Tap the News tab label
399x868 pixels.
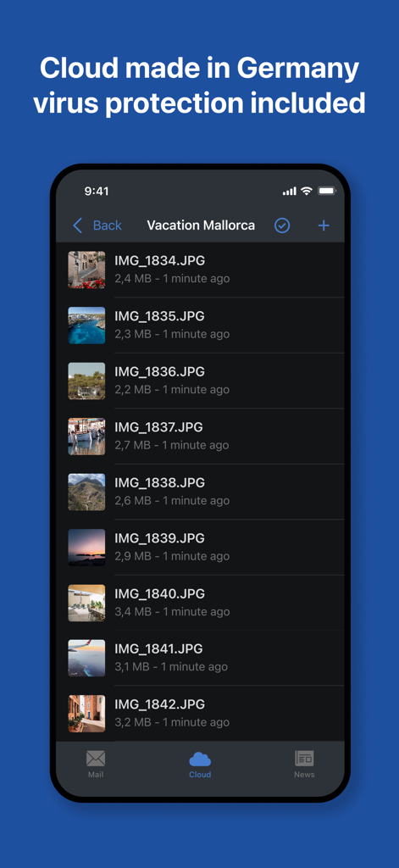304,775
